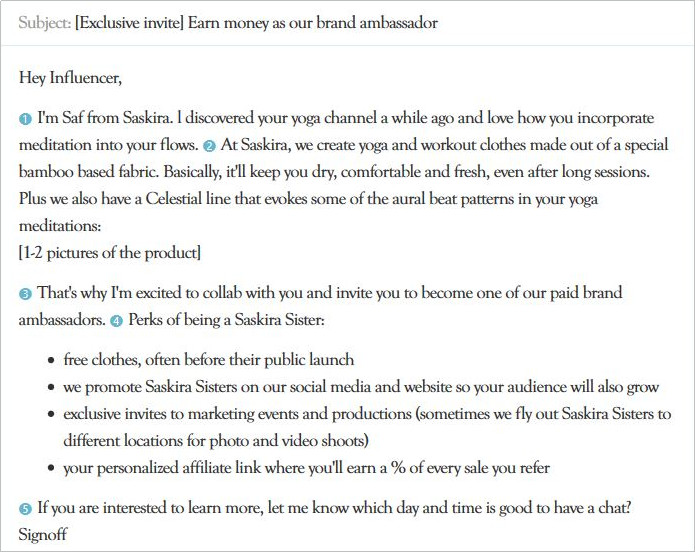The width and height of the screenshot is (695, 552).
Task: Click the 'Hey Influencer,' greeting line
Action: [70, 78]
